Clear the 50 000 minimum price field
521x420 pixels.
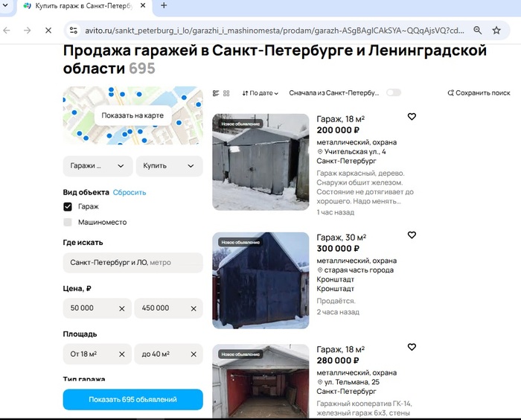[122, 308]
